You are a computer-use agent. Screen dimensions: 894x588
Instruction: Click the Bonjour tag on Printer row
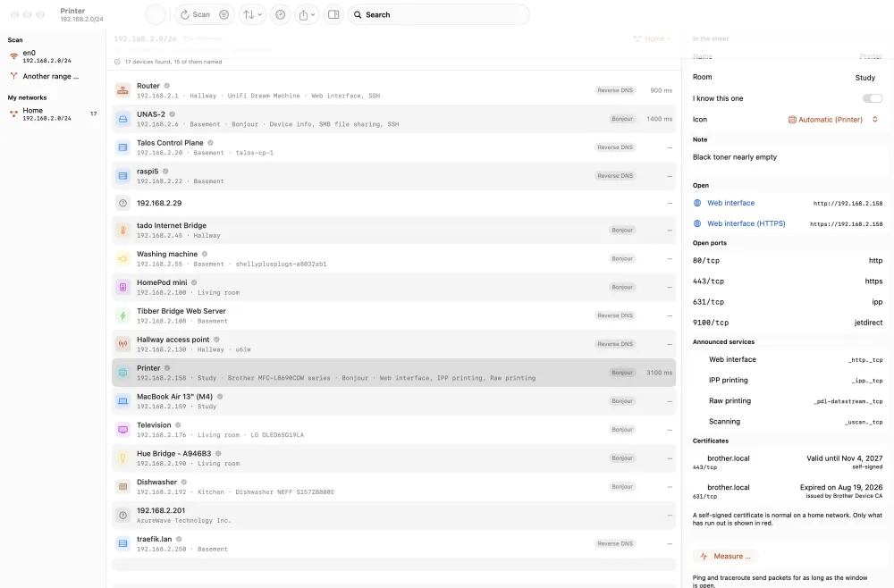[622, 372]
